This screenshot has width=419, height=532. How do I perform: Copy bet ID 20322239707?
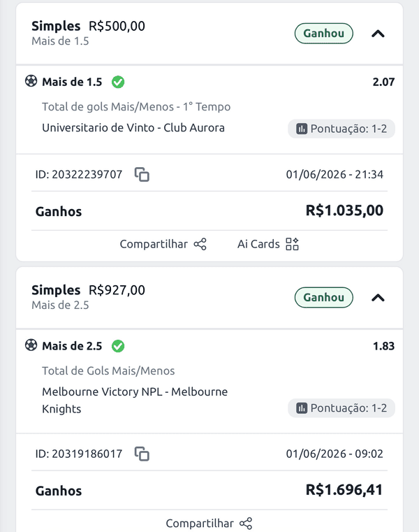tap(142, 175)
